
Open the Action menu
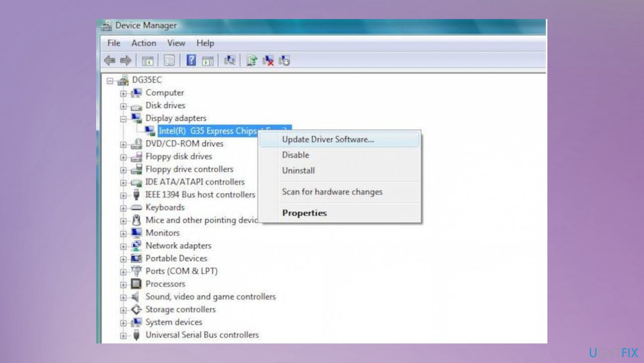pos(143,43)
